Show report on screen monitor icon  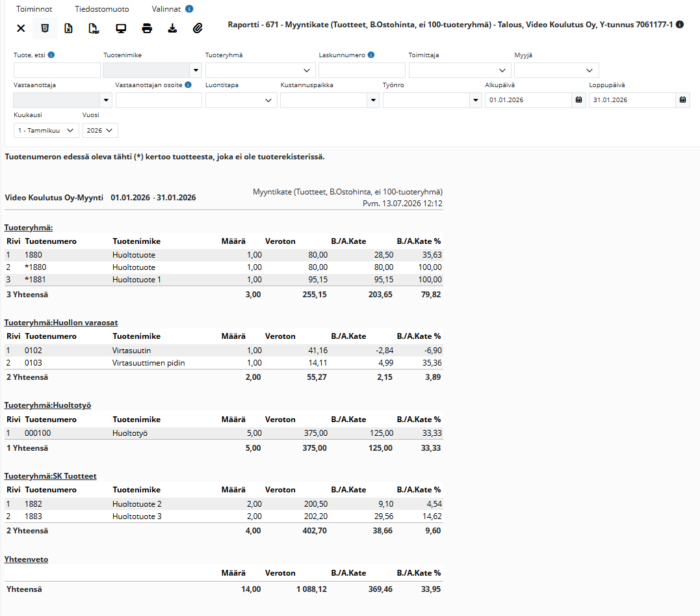120,29
